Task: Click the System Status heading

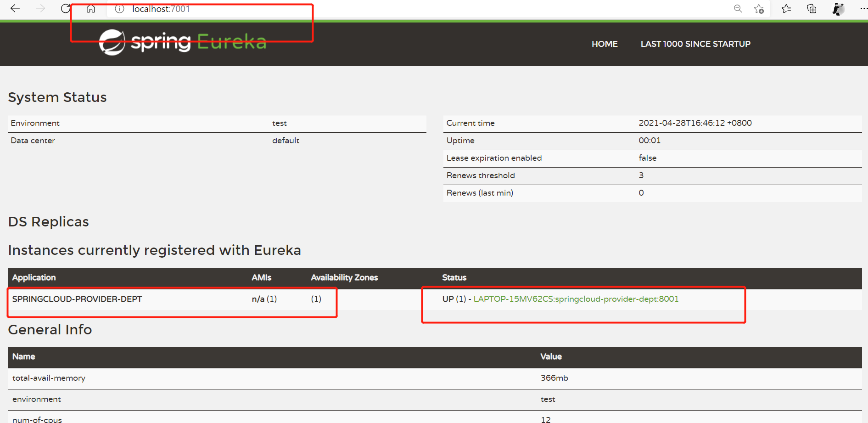Action: click(57, 97)
